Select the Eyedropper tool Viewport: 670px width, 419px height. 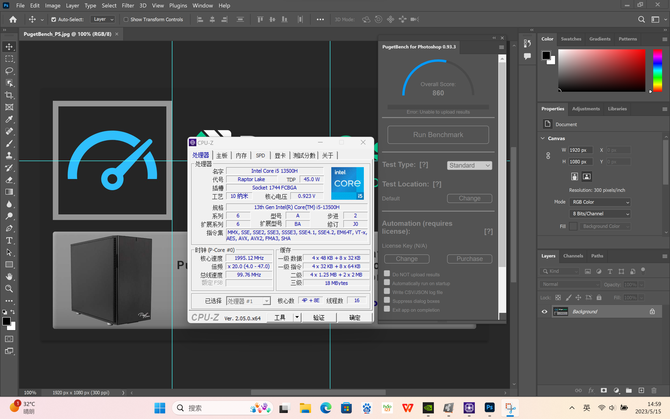9,119
